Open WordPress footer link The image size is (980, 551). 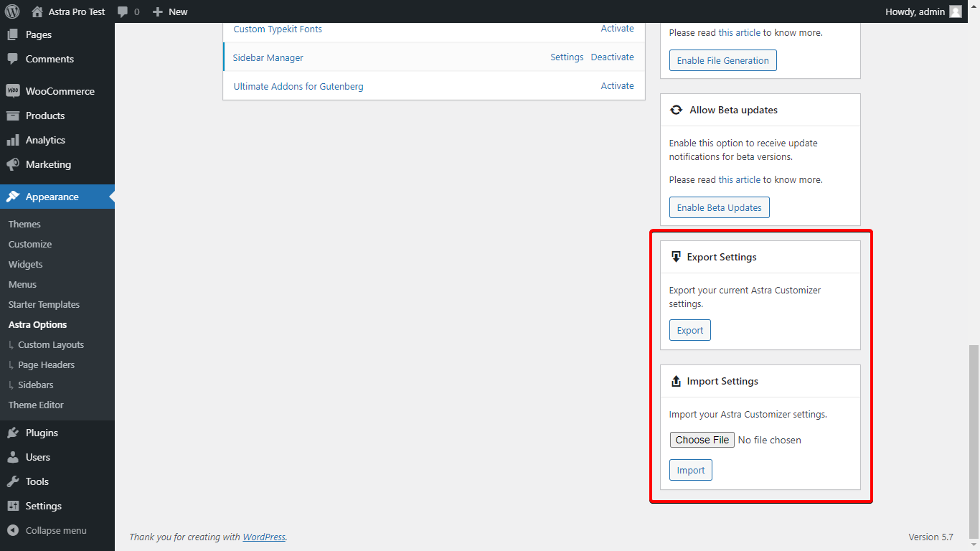pos(264,537)
